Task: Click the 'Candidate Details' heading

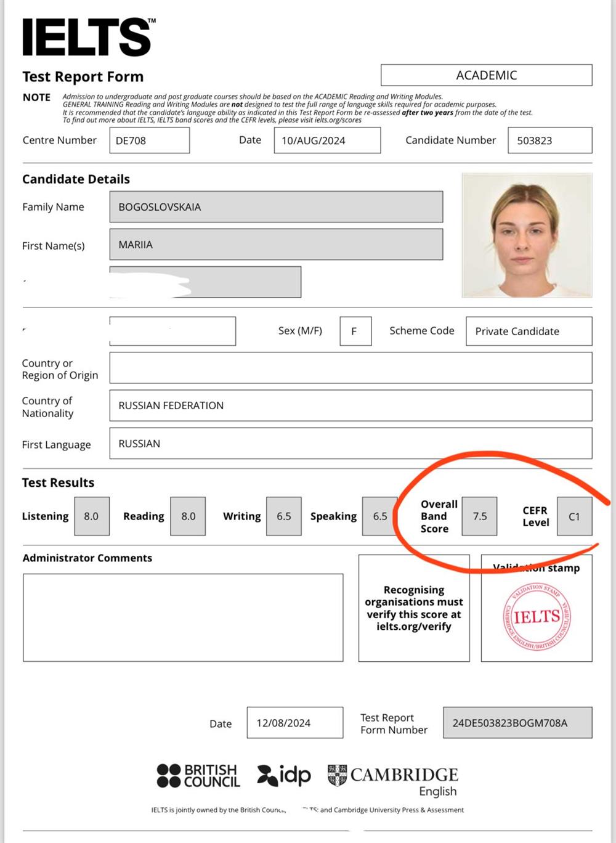Action: pyautogui.click(x=76, y=179)
